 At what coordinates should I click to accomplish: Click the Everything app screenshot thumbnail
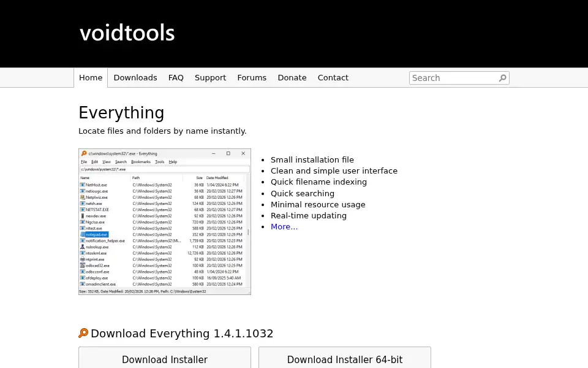click(165, 221)
